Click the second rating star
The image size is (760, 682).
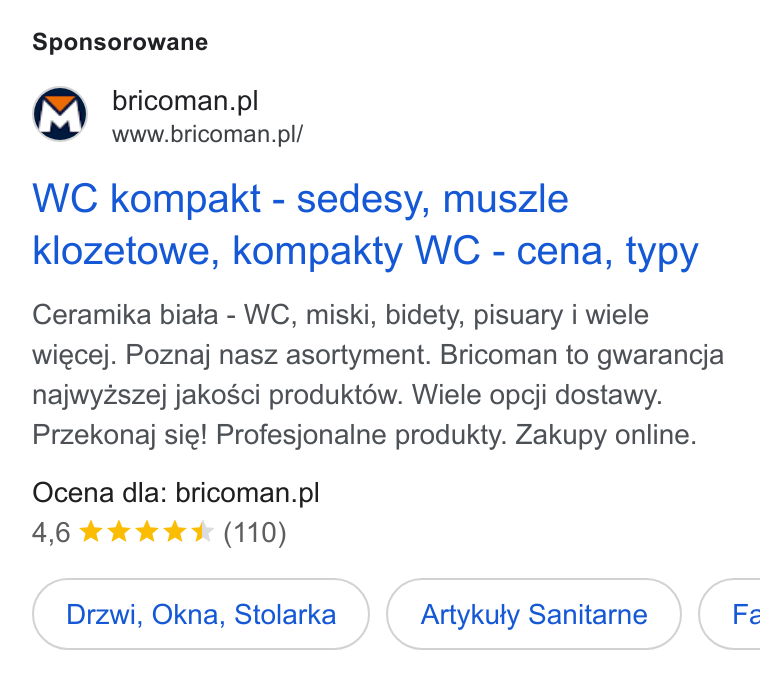[118, 532]
